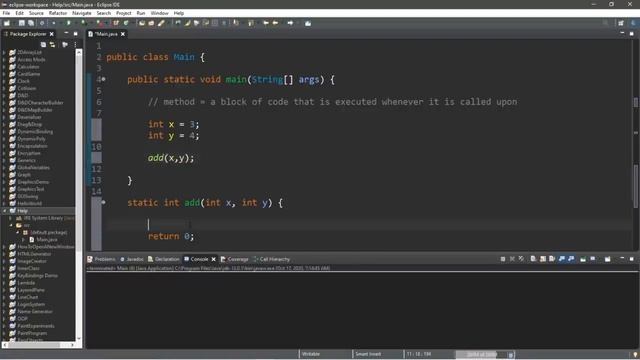The image size is (640, 360).
Task: Collapse the main method fold marker
Action: [x=104, y=79]
